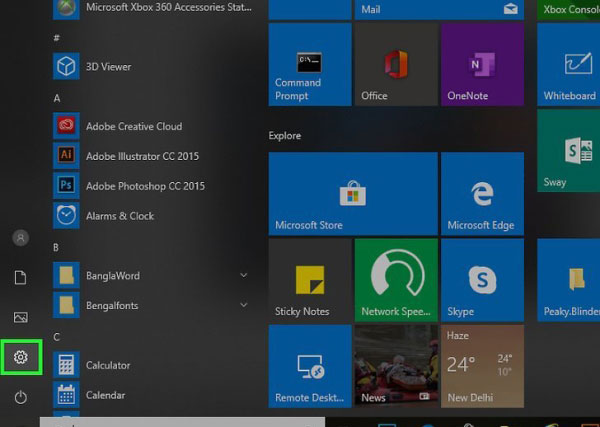Click the taskbar search box

coord(183,422)
